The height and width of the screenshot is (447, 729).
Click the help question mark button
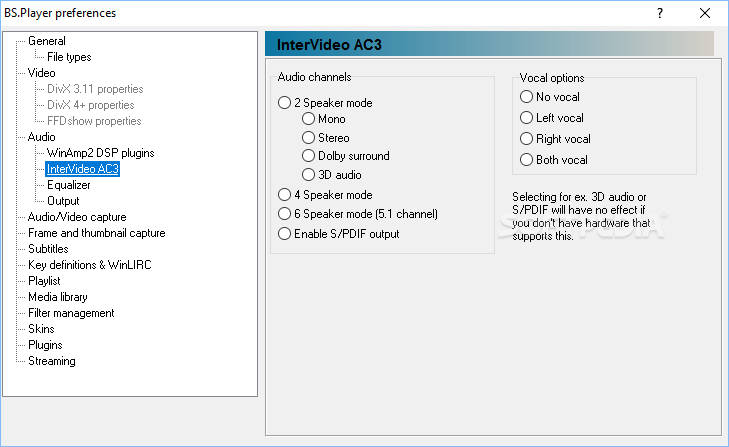pyautogui.click(x=660, y=13)
